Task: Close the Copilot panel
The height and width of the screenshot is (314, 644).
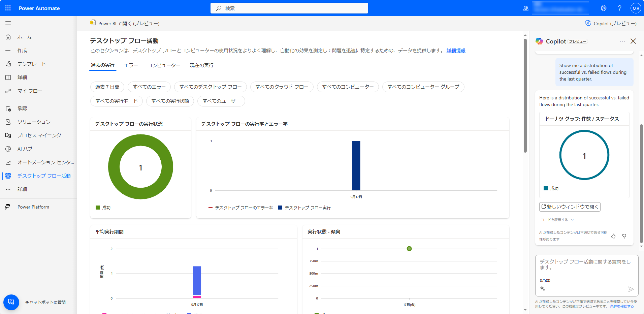Action: (x=633, y=41)
